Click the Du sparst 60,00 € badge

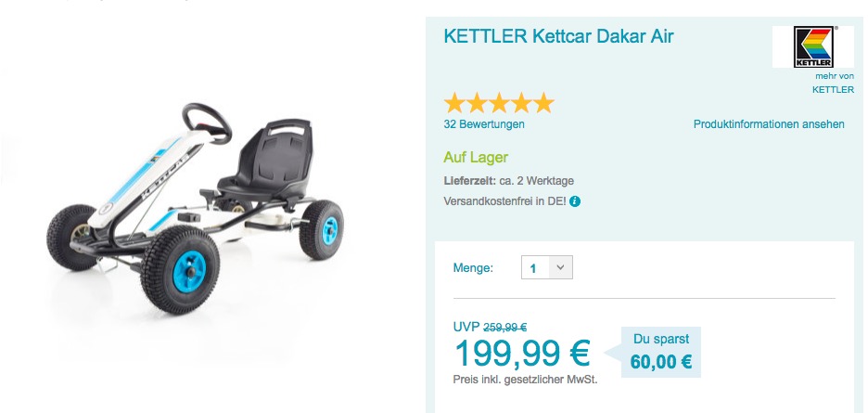click(x=661, y=352)
